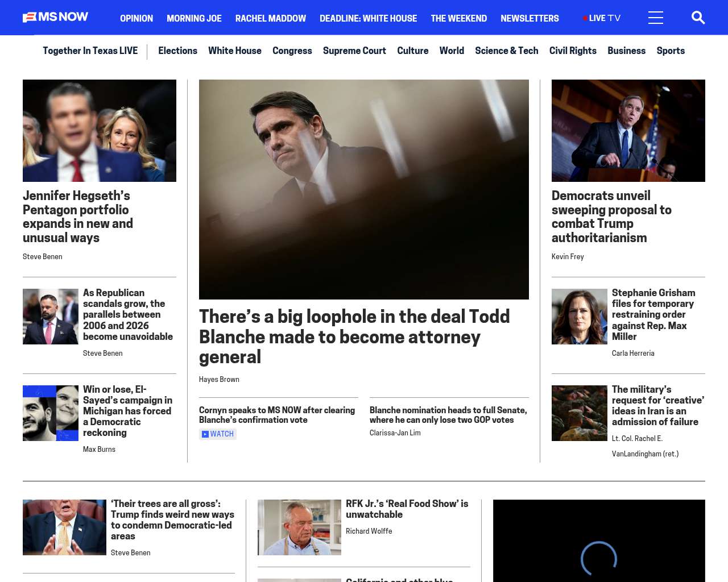Open the Opinion menu item
The height and width of the screenshot is (582, 728).
click(136, 19)
